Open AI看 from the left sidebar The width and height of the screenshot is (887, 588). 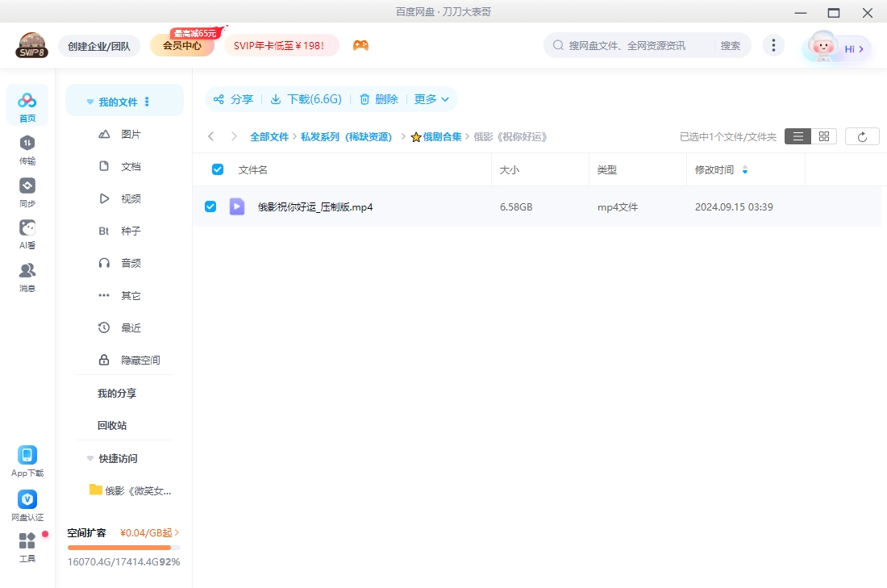pos(27,234)
